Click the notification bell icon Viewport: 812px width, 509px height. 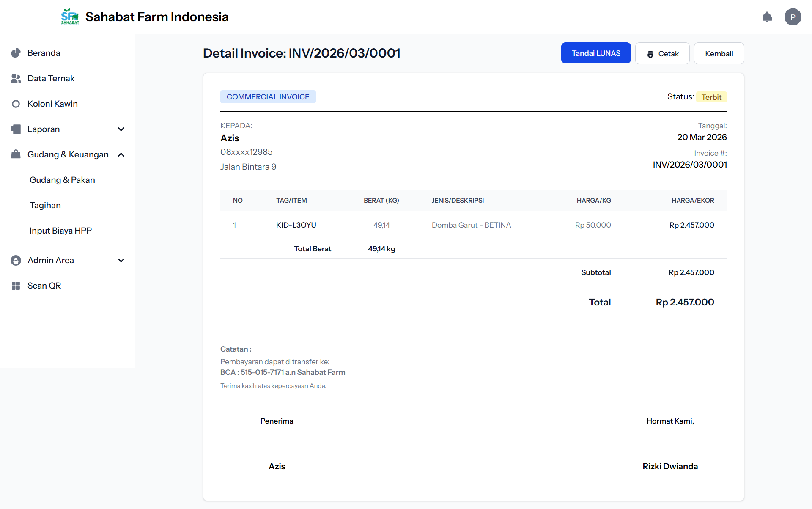(x=767, y=17)
